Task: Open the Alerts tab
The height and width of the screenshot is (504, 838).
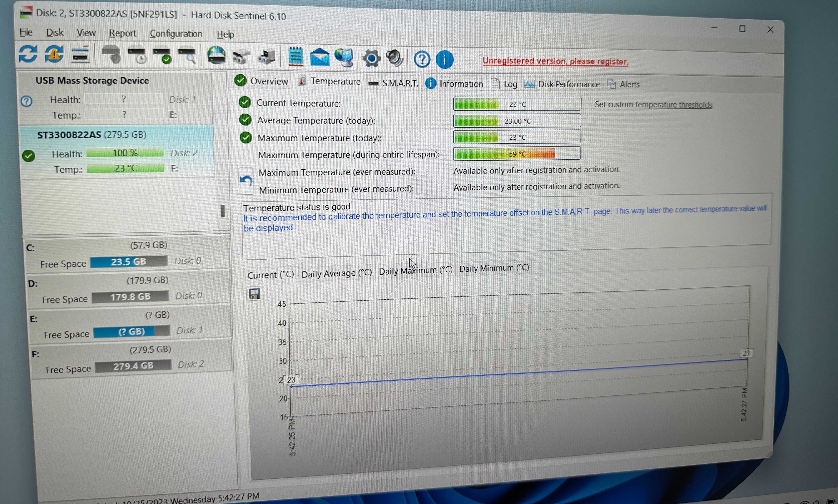Action: (x=623, y=85)
